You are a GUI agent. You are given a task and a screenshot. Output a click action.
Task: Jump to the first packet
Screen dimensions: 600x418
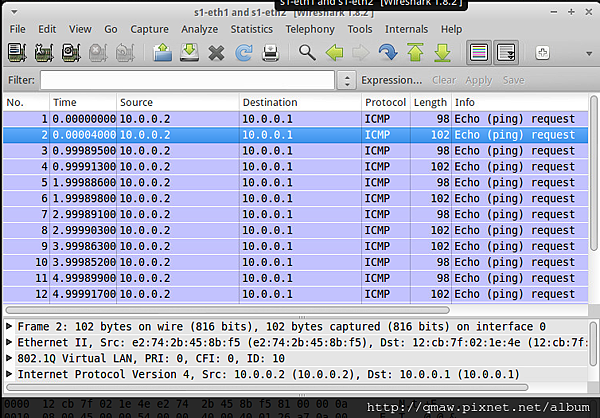click(415, 53)
